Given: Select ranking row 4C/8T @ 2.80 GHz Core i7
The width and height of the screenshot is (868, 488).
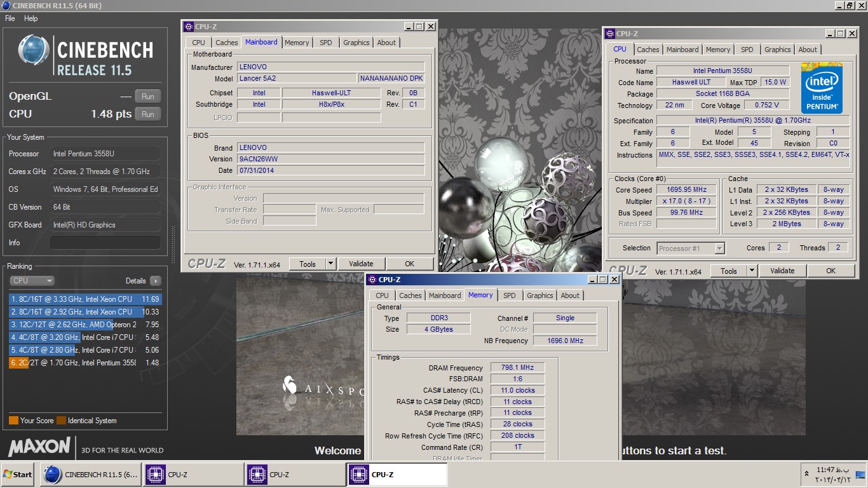Looking at the screenshot, I should [85, 350].
